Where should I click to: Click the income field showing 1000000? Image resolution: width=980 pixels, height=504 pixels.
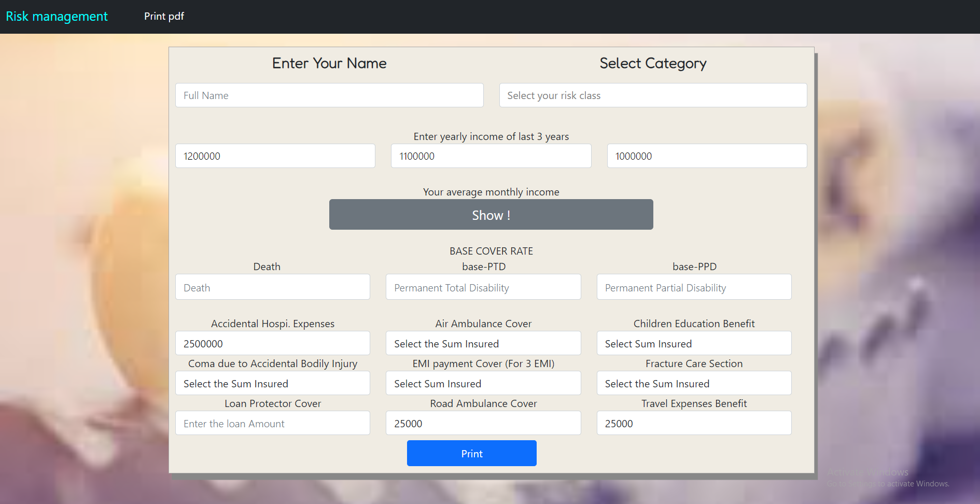tap(707, 156)
